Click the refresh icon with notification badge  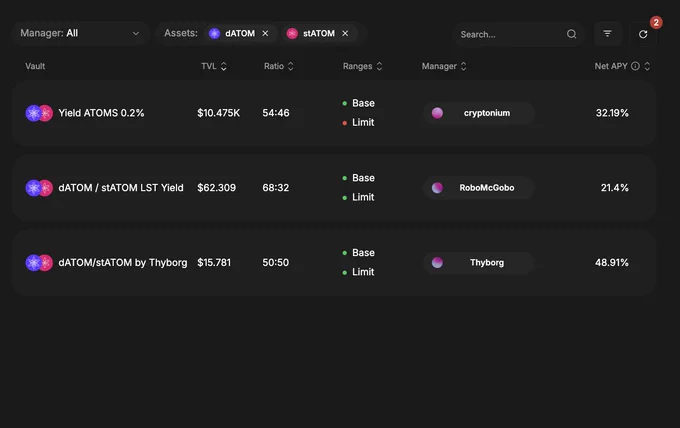(x=643, y=34)
